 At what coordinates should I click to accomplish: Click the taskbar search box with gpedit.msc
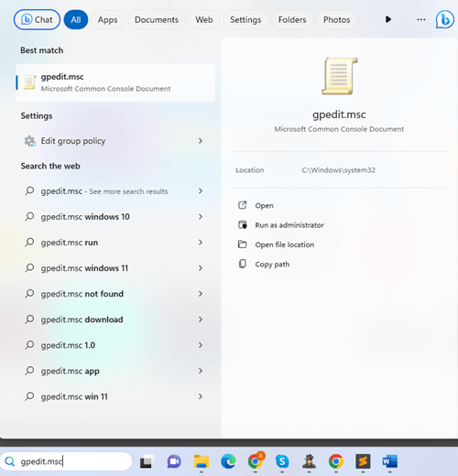click(66, 461)
